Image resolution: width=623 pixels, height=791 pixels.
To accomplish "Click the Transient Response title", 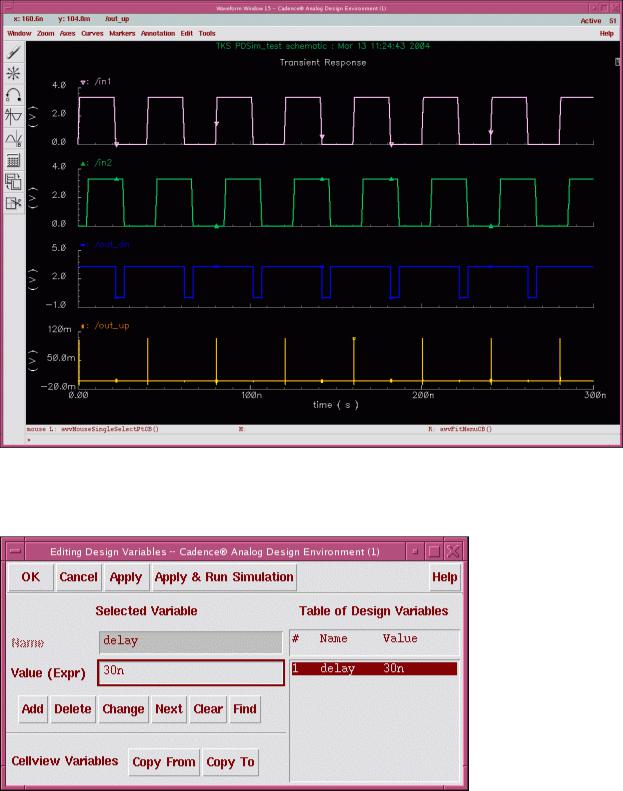I will point(323,63).
